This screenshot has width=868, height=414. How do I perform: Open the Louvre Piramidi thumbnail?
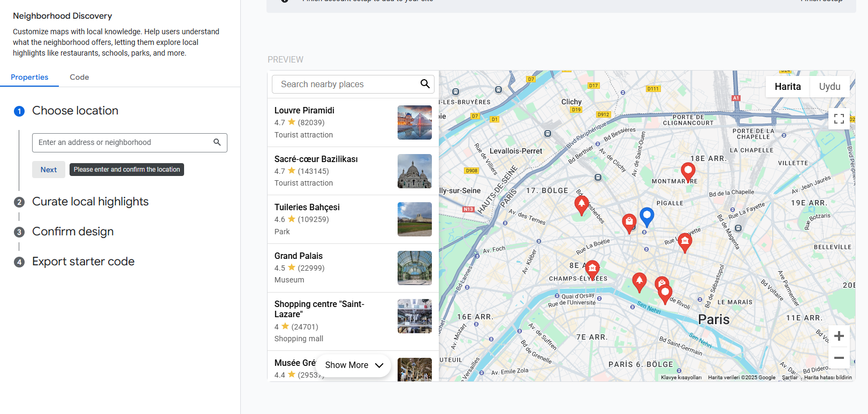(415, 122)
